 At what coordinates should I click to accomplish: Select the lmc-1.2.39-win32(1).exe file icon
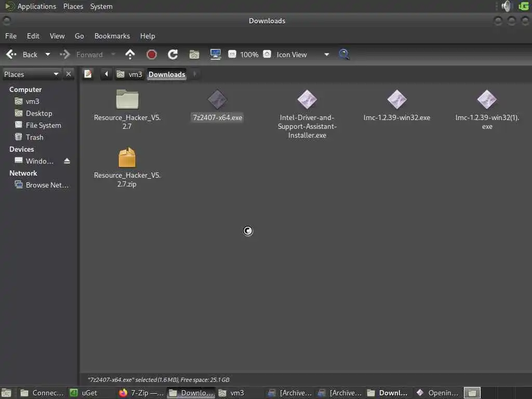pos(487,99)
